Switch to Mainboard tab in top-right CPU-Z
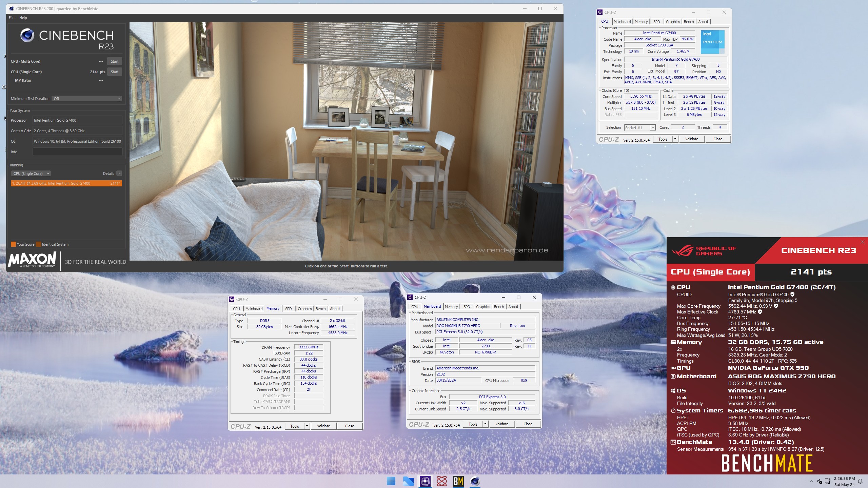 pyautogui.click(x=622, y=22)
